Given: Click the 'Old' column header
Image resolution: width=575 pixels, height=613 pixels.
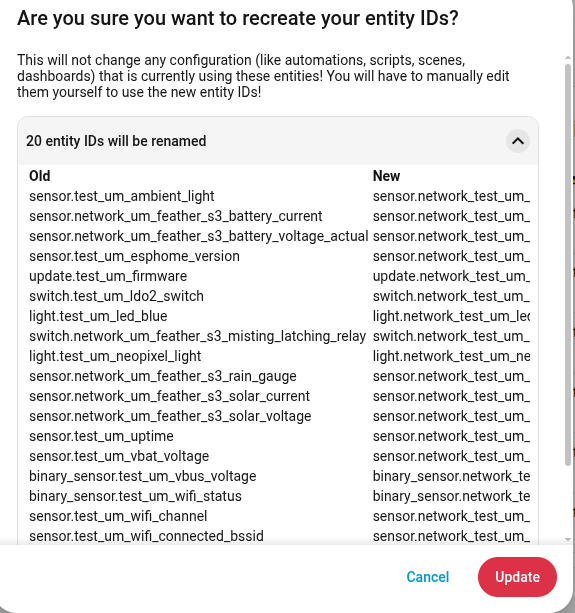Looking at the screenshot, I should click(39, 176).
